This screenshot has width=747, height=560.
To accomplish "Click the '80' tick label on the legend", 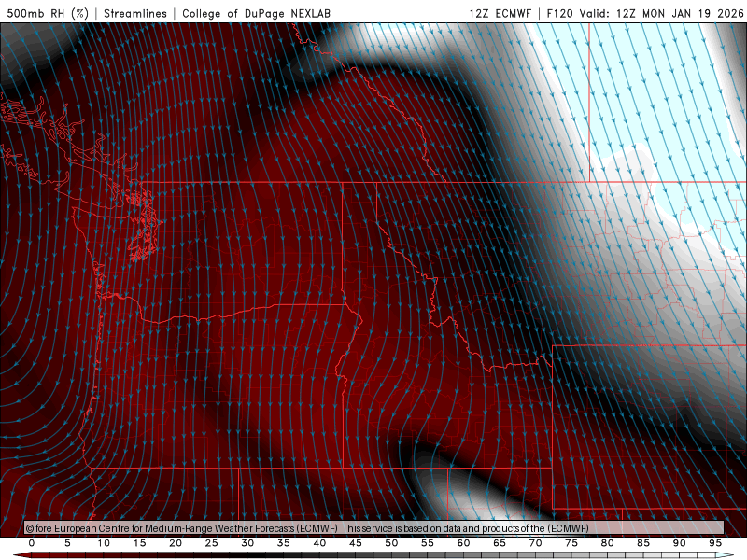I will (x=608, y=543).
